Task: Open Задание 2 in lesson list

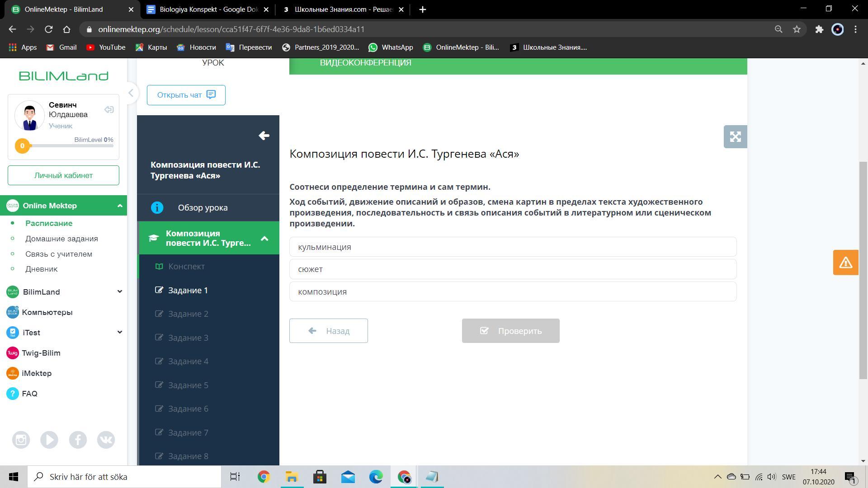Action: 188,314
